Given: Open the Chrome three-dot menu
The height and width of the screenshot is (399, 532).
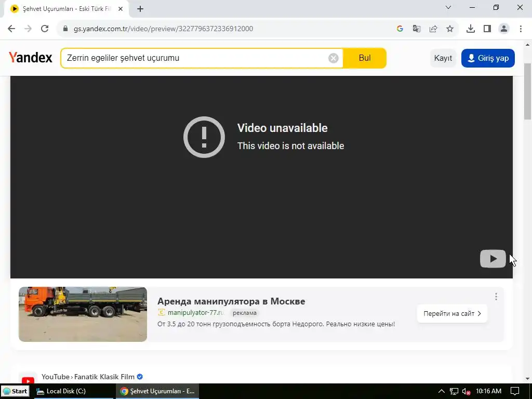Looking at the screenshot, I should pos(521,29).
